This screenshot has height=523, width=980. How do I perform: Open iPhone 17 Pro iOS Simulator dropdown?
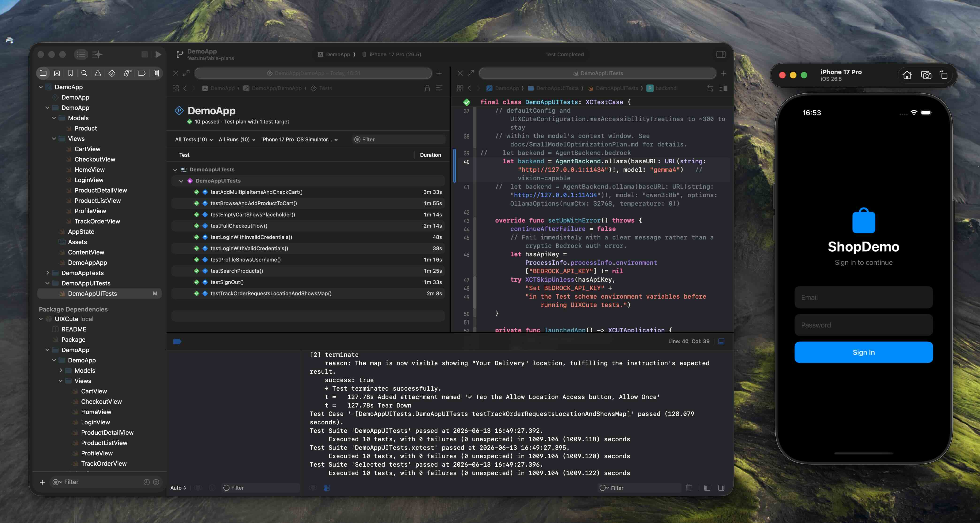(299, 139)
